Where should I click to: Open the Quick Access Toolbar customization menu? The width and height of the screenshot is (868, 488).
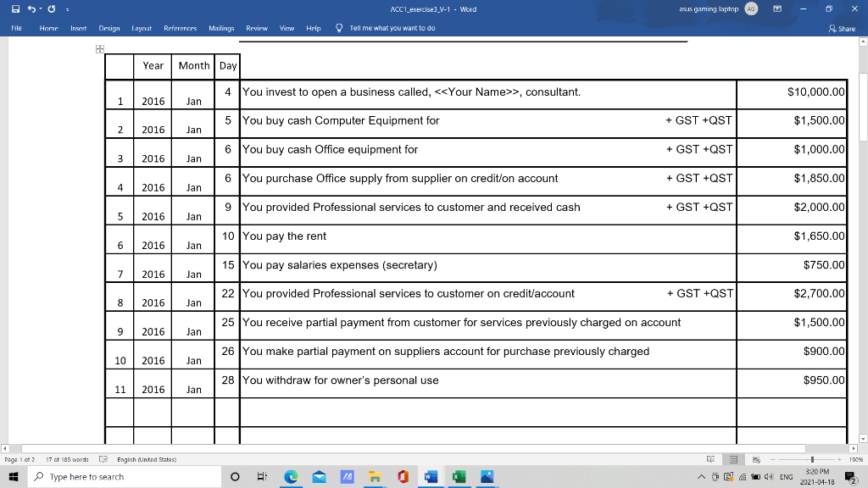click(x=68, y=9)
